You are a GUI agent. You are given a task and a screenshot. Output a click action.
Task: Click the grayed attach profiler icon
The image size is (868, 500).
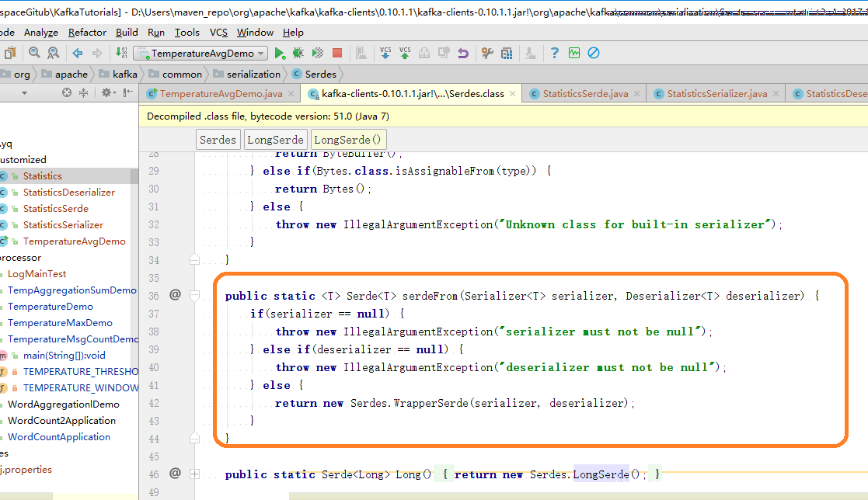point(361,53)
